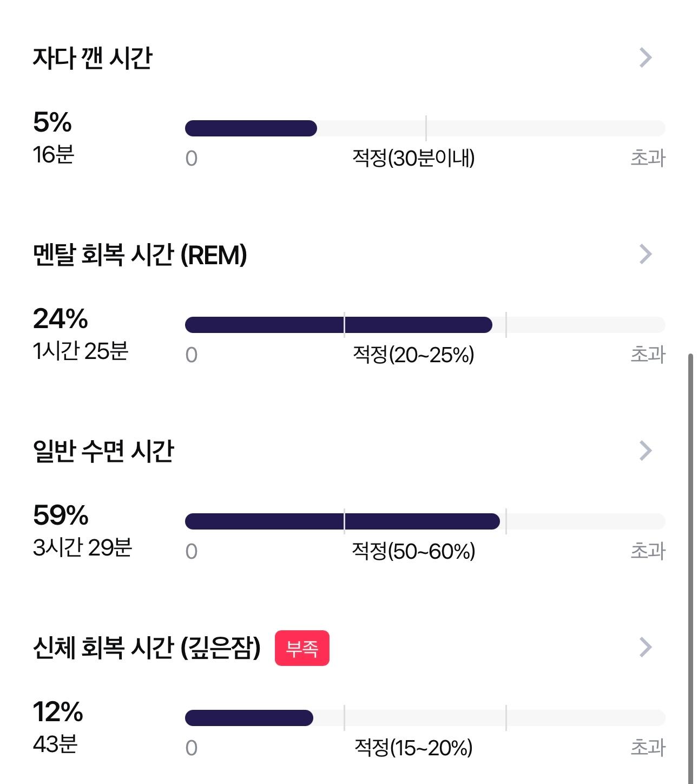698x784 pixels.
Task: Tap the red 부족 badge
Action: click(302, 648)
